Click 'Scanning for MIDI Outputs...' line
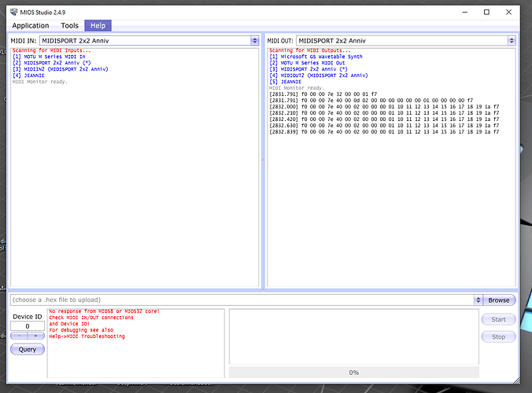The height and width of the screenshot is (393, 532). [310, 50]
